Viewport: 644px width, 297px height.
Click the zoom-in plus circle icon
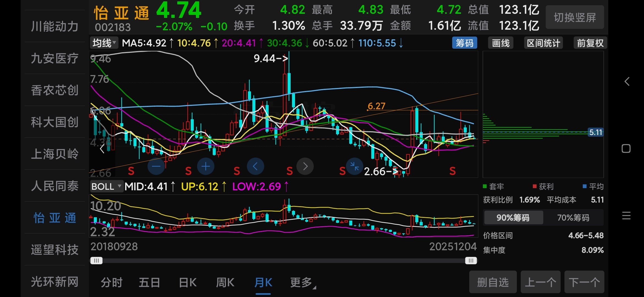[206, 166]
